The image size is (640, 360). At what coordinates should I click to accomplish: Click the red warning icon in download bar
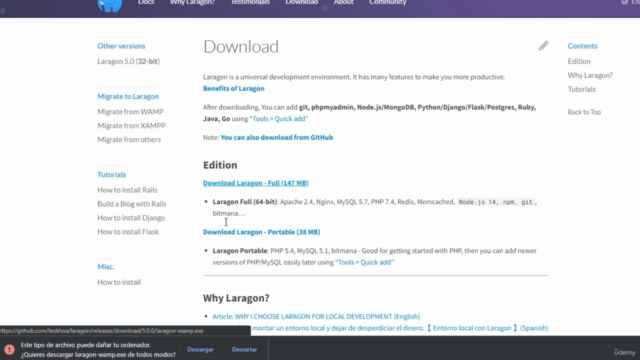[x=9, y=349]
